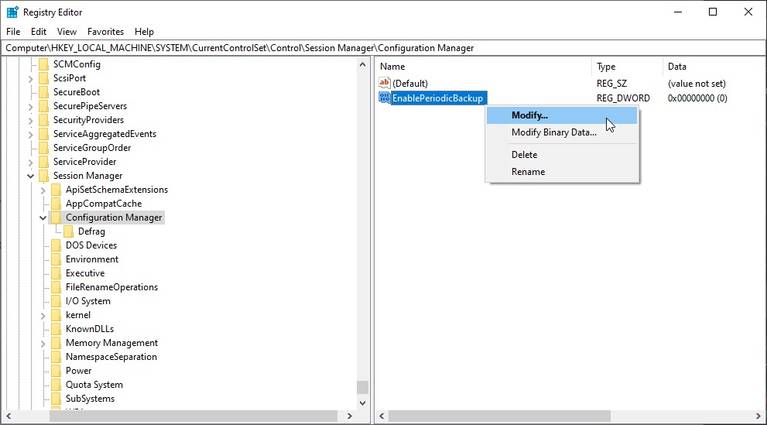
Task: Click the ScsiPort folder icon
Action: [44, 78]
